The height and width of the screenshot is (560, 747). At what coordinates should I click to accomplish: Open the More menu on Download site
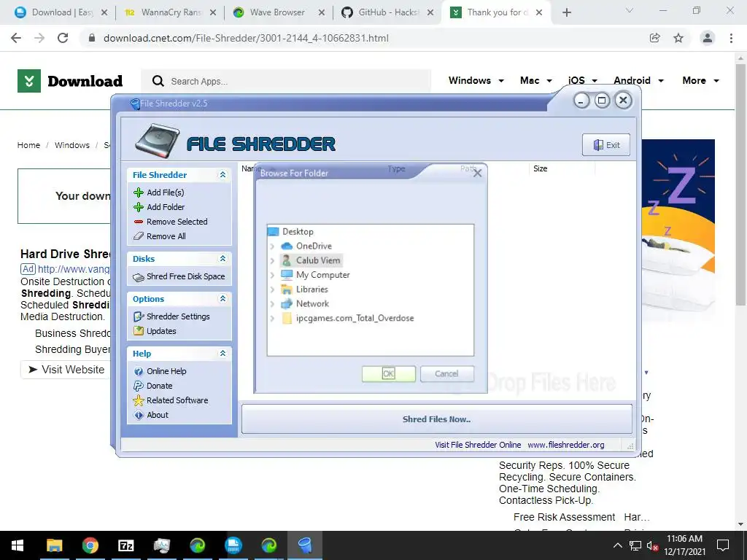click(x=700, y=80)
